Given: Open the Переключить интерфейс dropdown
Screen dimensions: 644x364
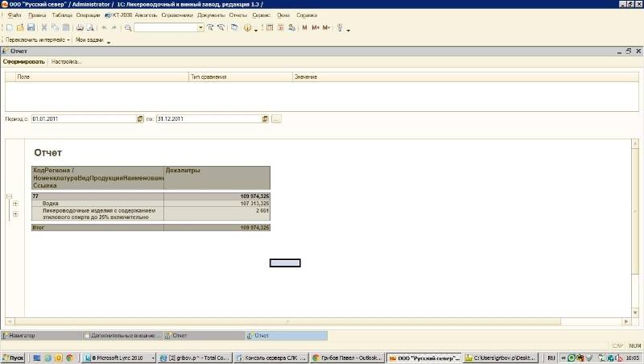Looking at the screenshot, I should coord(69,39).
